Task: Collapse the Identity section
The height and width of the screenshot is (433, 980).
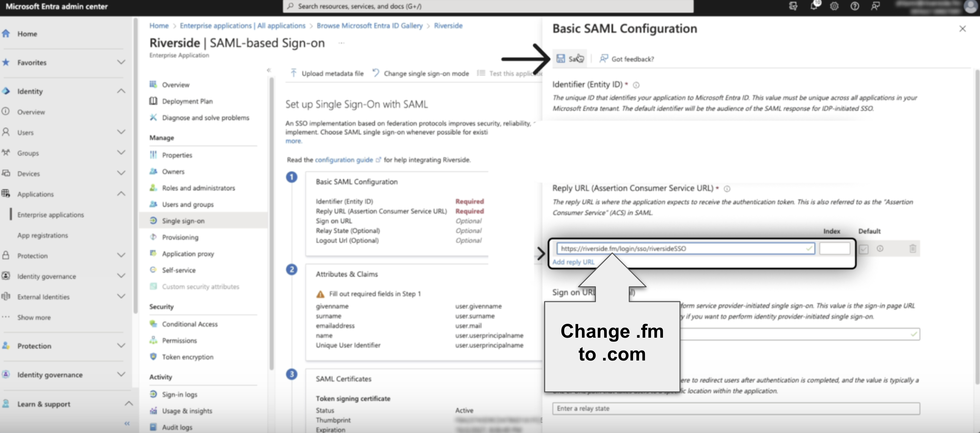Action: coord(121,91)
